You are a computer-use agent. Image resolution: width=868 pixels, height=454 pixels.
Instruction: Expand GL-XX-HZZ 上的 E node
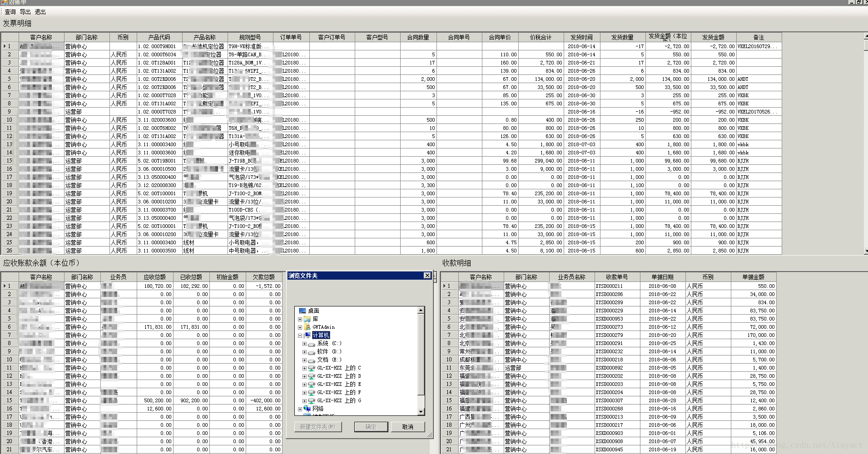(304, 385)
